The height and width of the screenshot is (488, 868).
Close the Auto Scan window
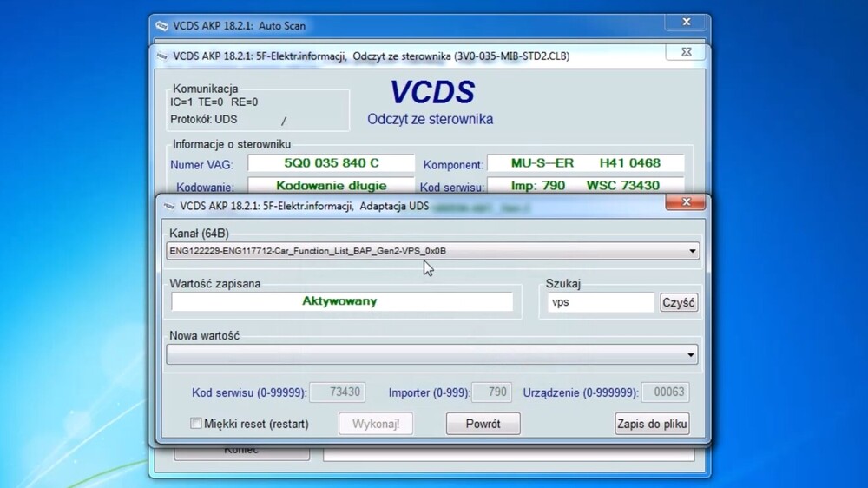tap(686, 23)
